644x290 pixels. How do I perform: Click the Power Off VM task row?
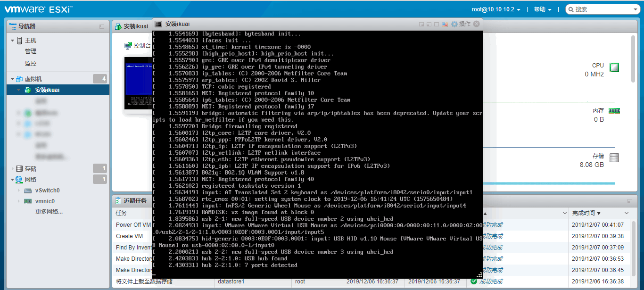(133, 225)
